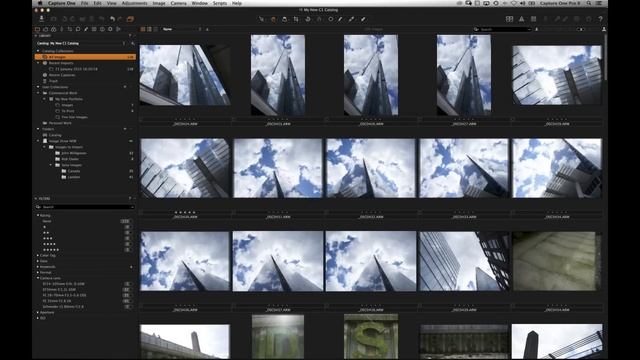Collapse the Camera Lens filter group
640x360 pixels.
click(38, 278)
